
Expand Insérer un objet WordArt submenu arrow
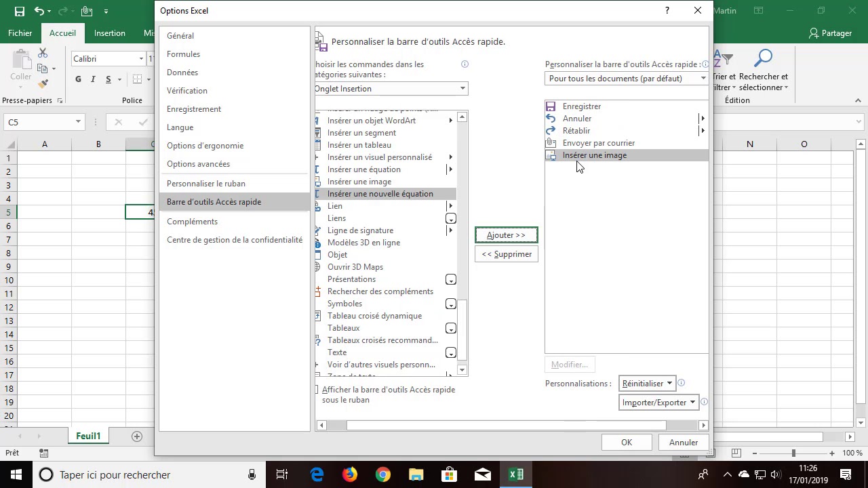pos(450,121)
